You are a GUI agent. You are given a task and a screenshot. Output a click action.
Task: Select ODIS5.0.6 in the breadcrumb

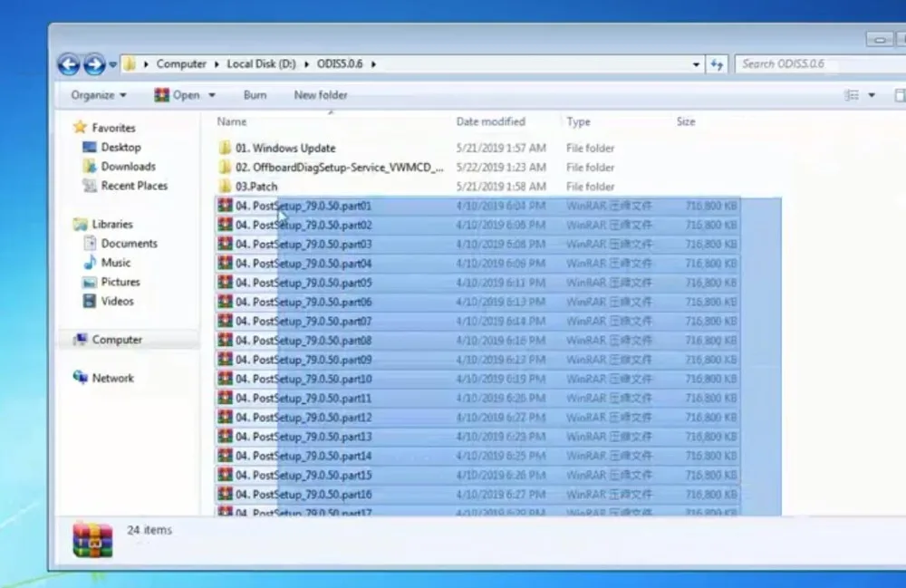(340, 63)
